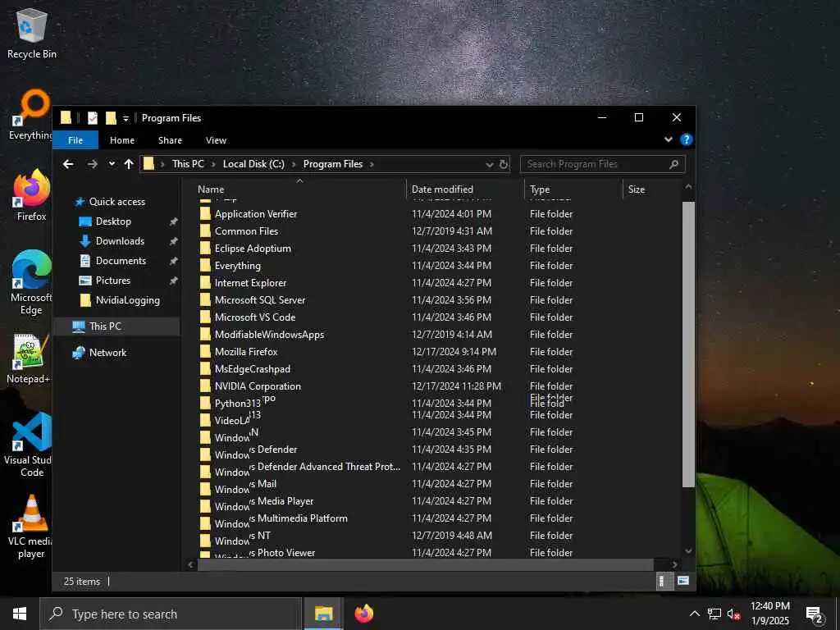840x630 pixels.
Task: Select the Mozilla Firefox folder icon
Action: pyautogui.click(x=205, y=352)
